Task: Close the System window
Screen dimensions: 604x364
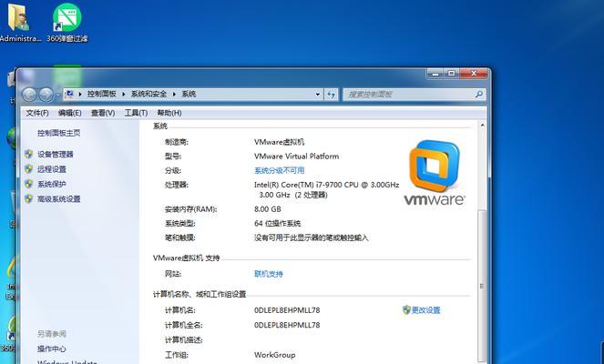Action: pos(474,74)
